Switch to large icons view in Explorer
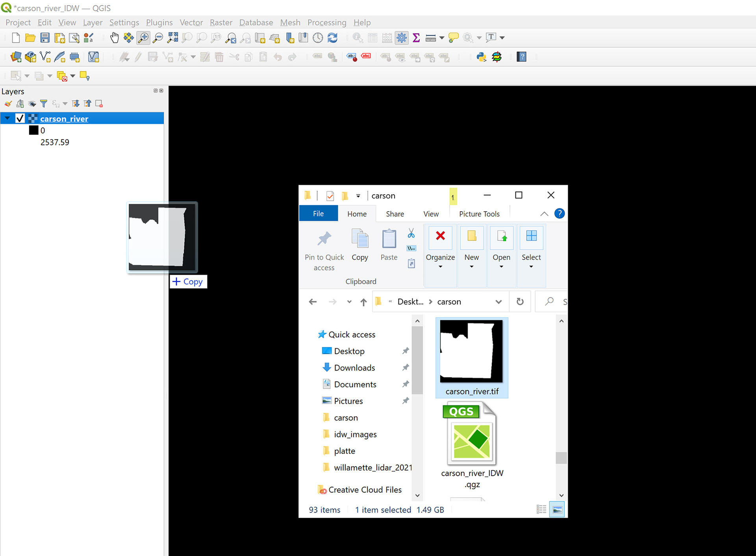This screenshot has height=556, width=756. click(x=557, y=510)
